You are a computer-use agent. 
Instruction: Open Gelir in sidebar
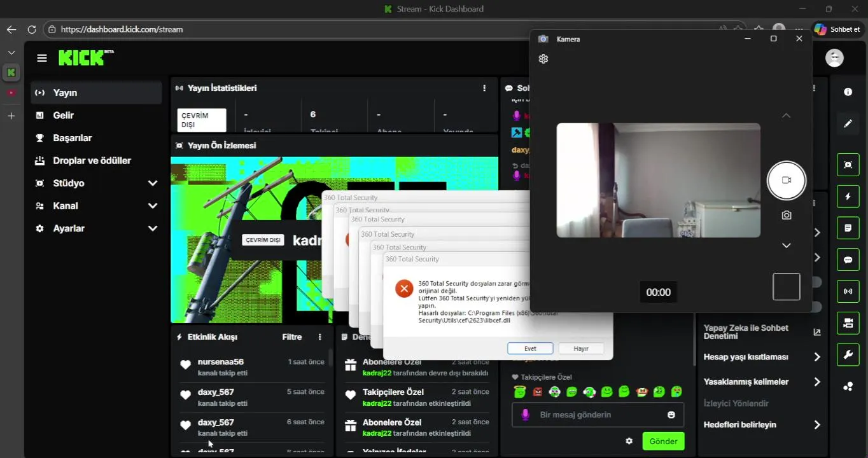(x=96, y=115)
